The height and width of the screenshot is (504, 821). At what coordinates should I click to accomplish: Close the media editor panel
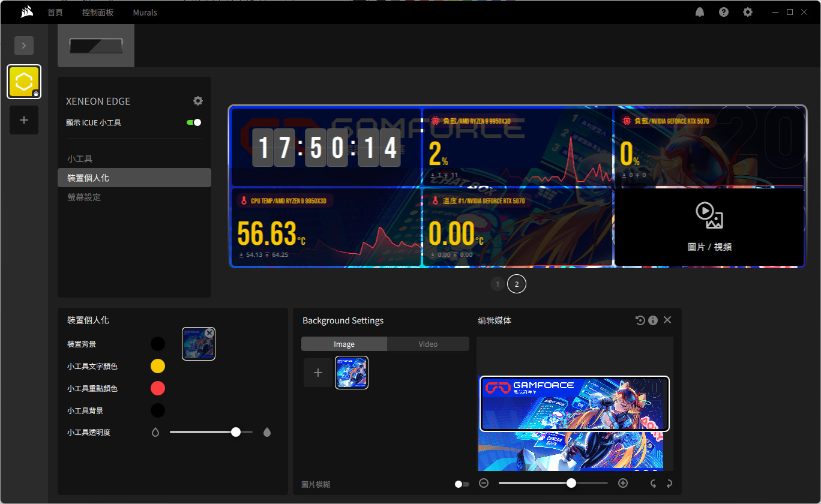(667, 320)
